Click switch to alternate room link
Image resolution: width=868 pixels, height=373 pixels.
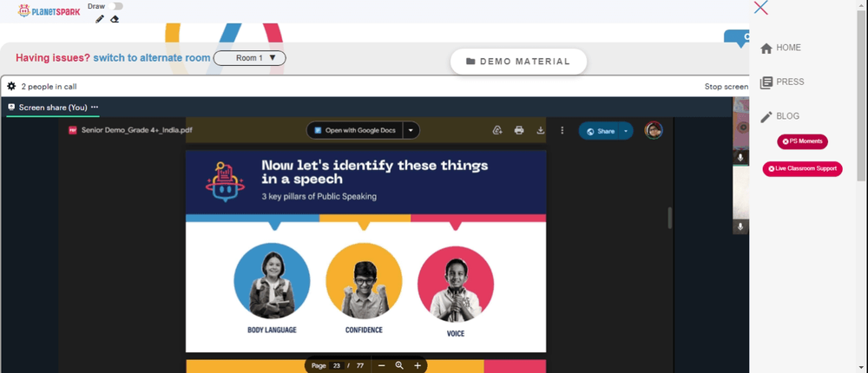click(152, 58)
